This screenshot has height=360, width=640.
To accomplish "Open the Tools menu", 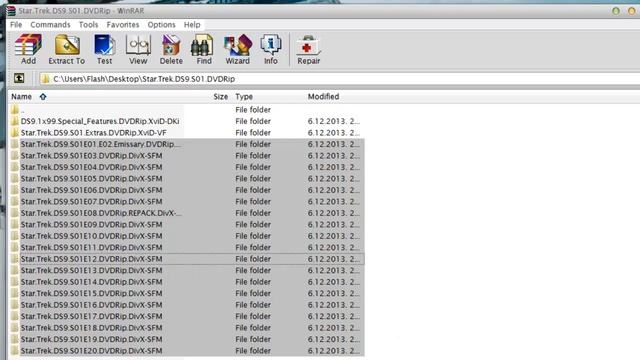I will point(88,25).
